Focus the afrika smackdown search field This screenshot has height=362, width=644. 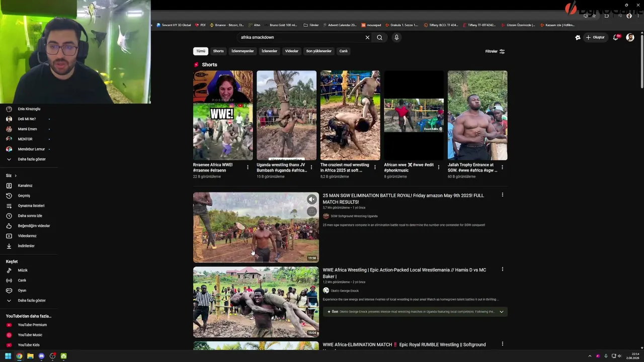301,37
